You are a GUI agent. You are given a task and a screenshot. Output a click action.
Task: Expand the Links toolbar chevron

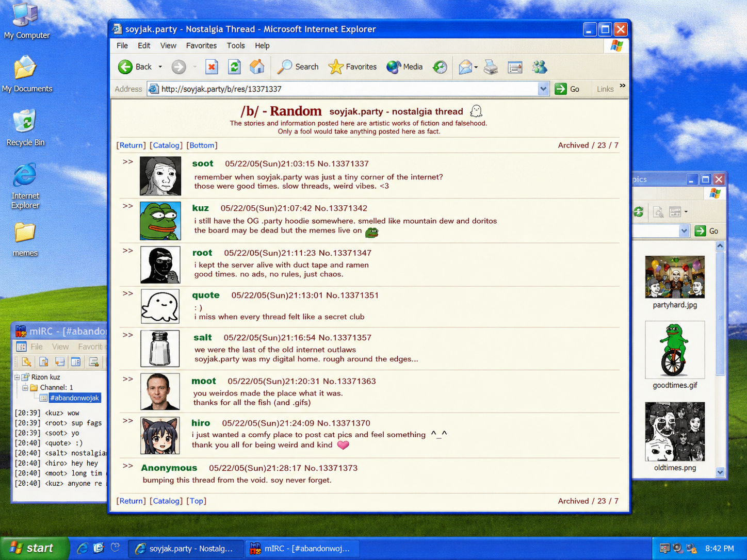click(x=623, y=86)
